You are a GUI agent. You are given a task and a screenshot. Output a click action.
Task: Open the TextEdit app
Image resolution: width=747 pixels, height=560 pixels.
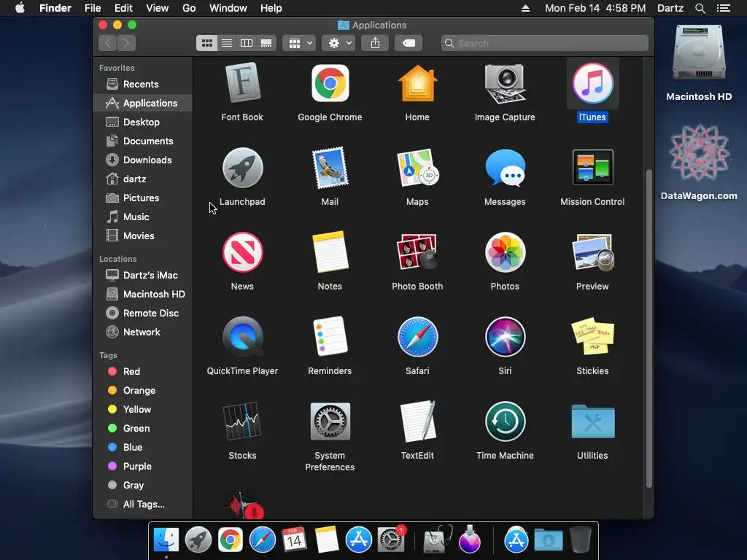[x=417, y=421]
